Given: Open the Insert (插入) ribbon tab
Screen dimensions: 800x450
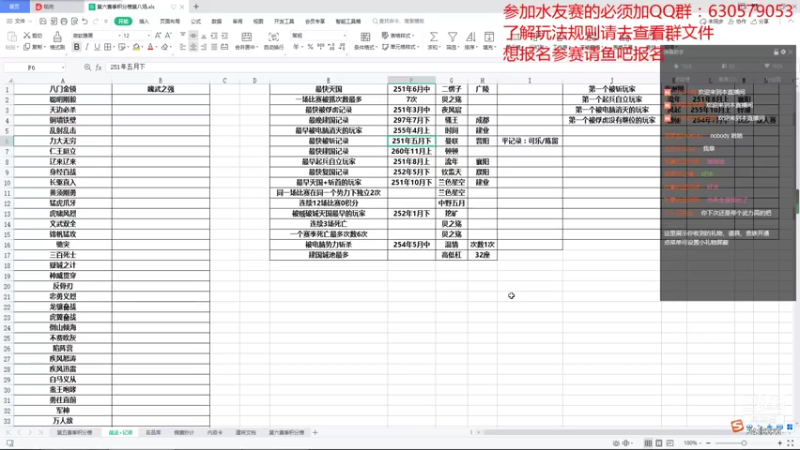Looking at the screenshot, I should (x=144, y=21).
